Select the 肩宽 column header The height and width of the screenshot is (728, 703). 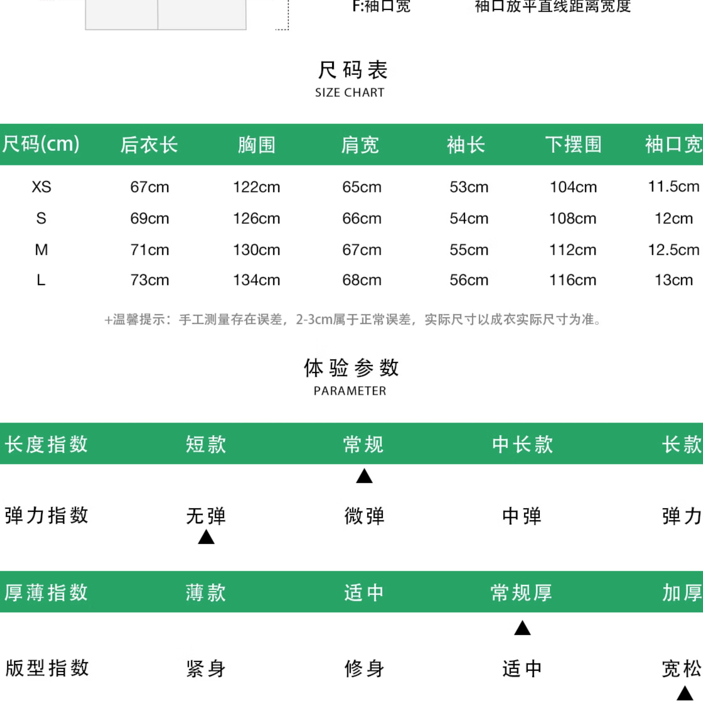pos(360,145)
